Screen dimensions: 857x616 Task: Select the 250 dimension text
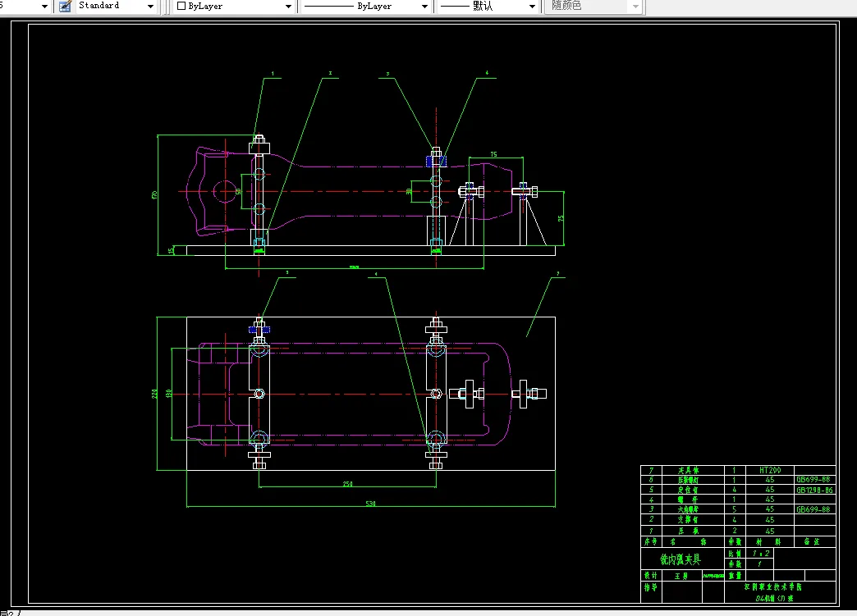pyautogui.click(x=347, y=484)
